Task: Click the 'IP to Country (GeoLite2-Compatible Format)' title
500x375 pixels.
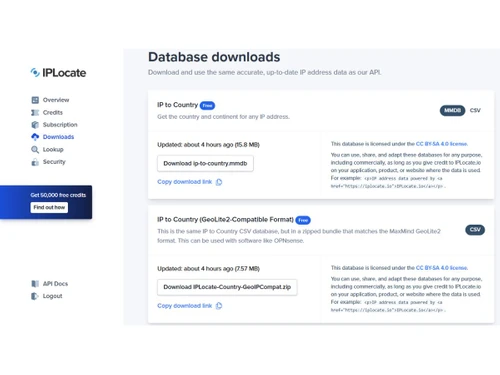Action: [x=225, y=220]
